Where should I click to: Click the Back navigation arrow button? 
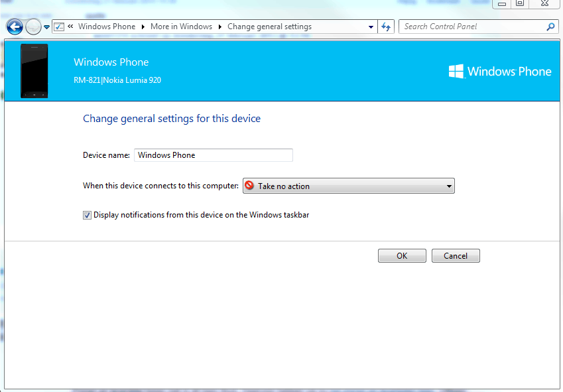15,27
